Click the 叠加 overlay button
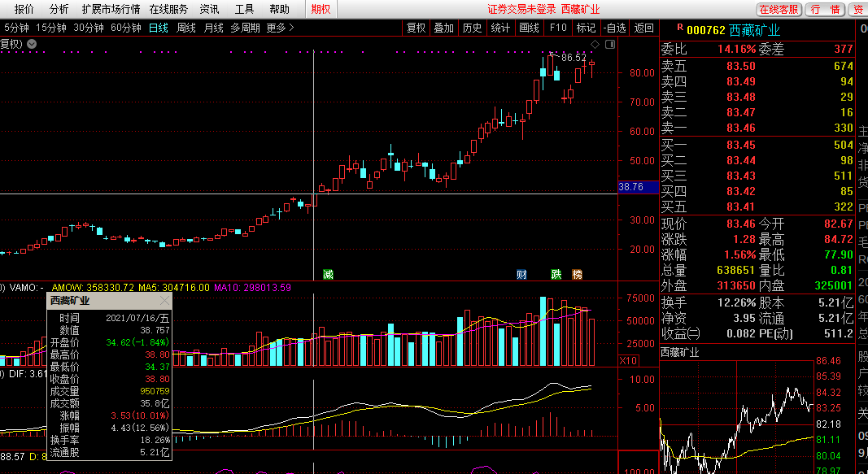Image resolution: width=868 pixels, height=474 pixels. coord(444,28)
